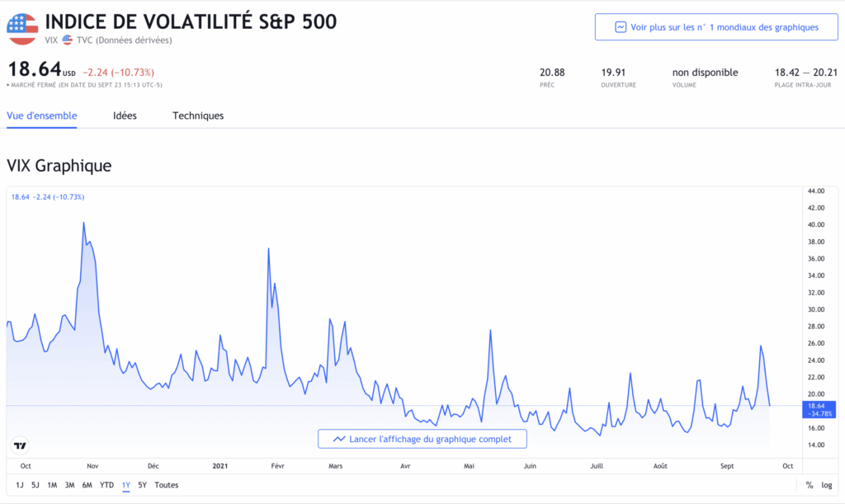Click the 14.00 price axis label
The width and height of the screenshot is (845, 504).
(816, 445)
